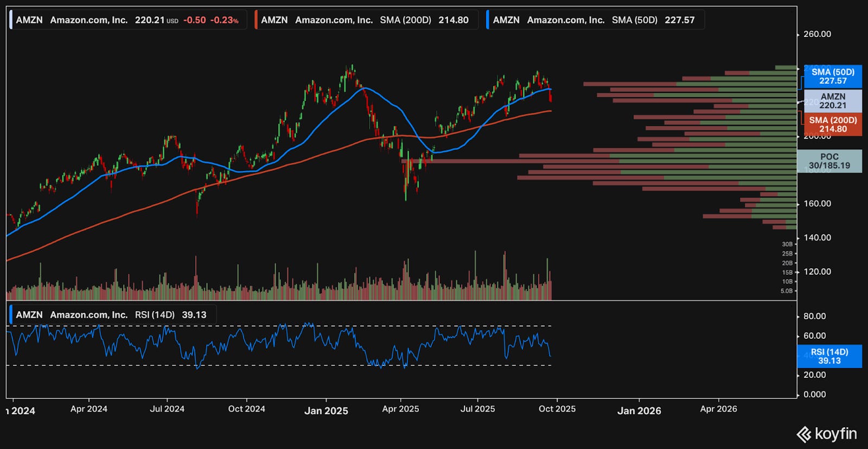Select the SMA (50D) 227.57 legend
Image resolution: width=868 pixels, height=449 pixels.
[595, 20]
